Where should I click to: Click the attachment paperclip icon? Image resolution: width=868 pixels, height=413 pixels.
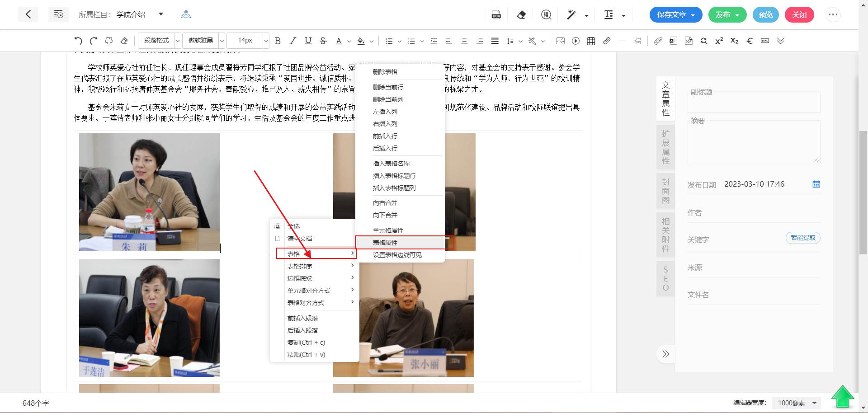click(658, 41)
